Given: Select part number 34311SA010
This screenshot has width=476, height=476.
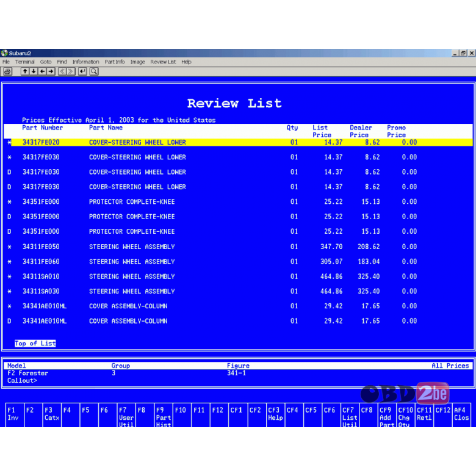Looking at the screenshot, I should 41,276.
